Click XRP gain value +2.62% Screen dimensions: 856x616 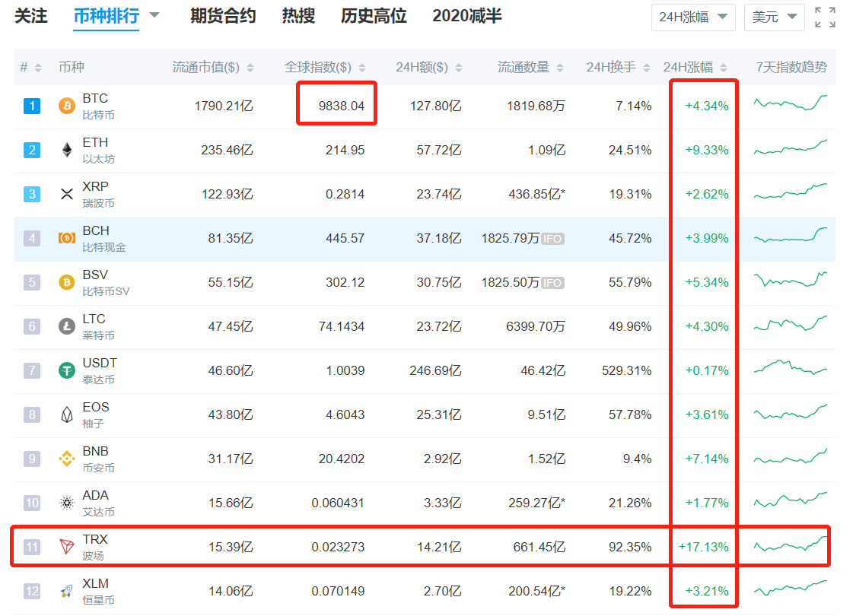click(x=707, y=194)
